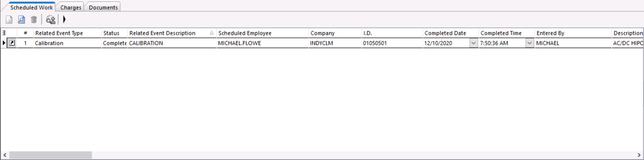This screenshot has width=644, height=160.
Task: Open record with the magnifier document icon
Action: (x=21, y=20)
